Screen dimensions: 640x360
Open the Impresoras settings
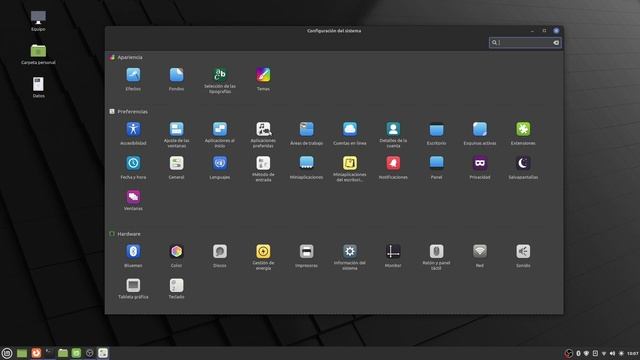(307, 256)
